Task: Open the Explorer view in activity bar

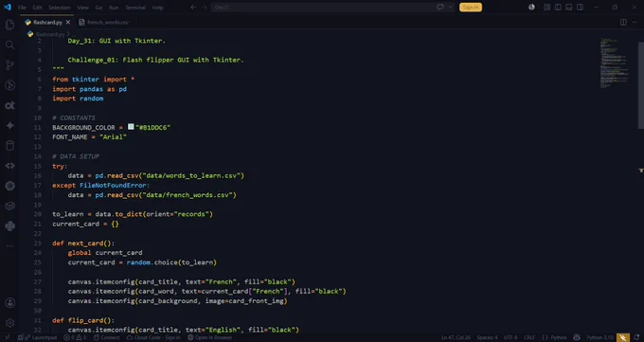Action: click(x=9, y=25)
